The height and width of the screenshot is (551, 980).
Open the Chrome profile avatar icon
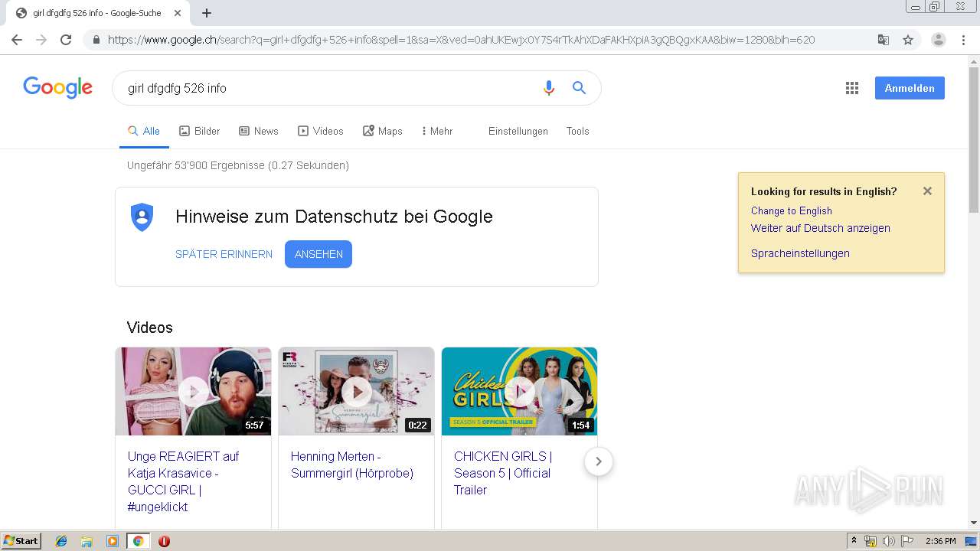939,40
